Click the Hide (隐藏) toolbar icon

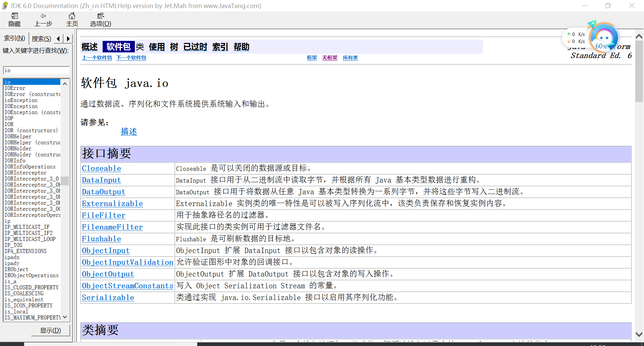[14, 20]
